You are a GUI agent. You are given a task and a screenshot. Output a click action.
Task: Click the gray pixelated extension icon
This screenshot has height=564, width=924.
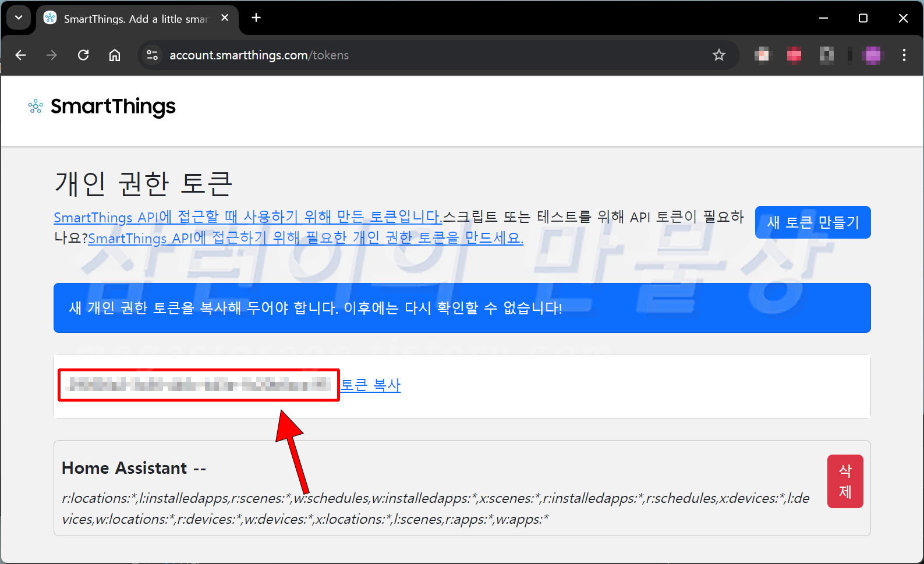pyautogui.click(x=827, y=55)
